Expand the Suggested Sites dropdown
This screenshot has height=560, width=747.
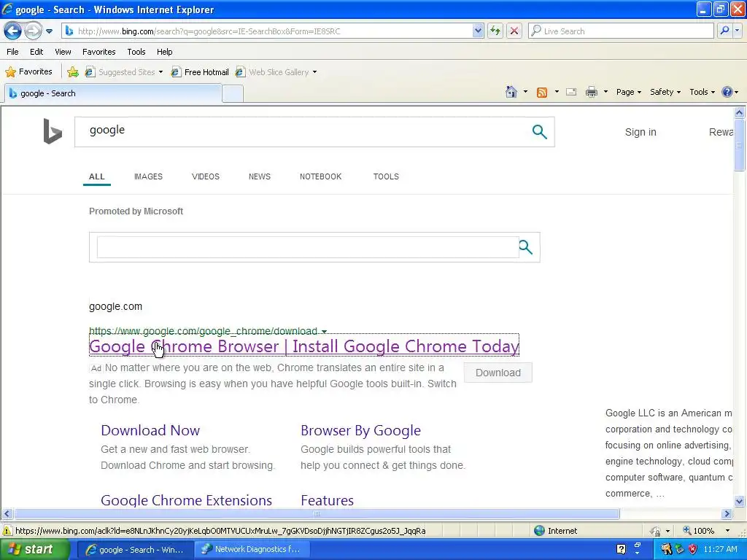160,72
